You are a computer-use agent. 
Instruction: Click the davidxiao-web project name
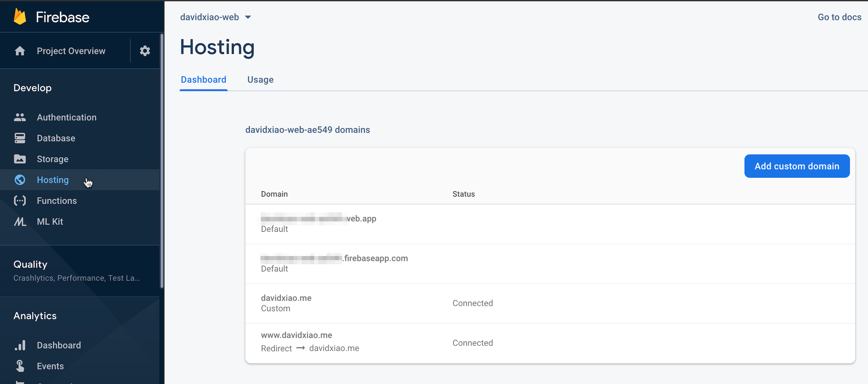(210, 17)
